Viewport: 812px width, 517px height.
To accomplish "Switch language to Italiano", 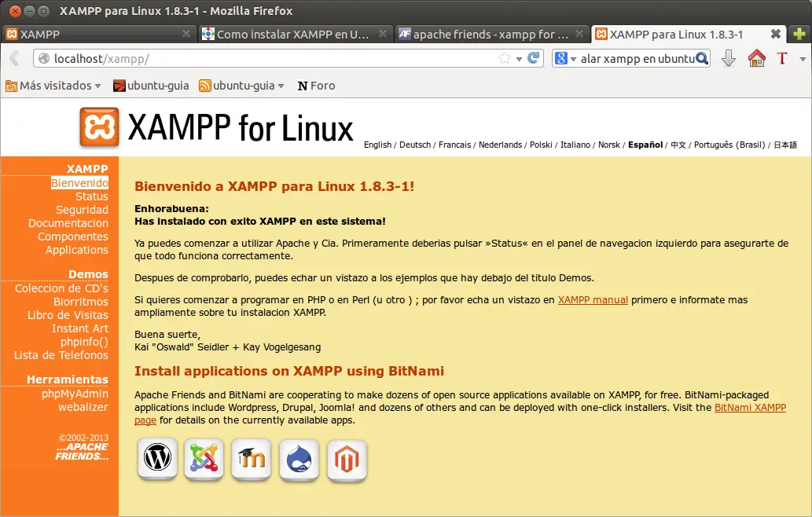I will tap(575, 145).
